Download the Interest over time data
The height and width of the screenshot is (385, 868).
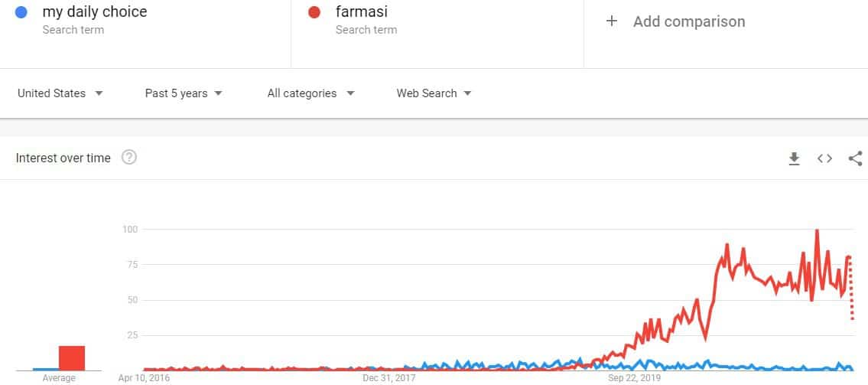tap(795, 158)
